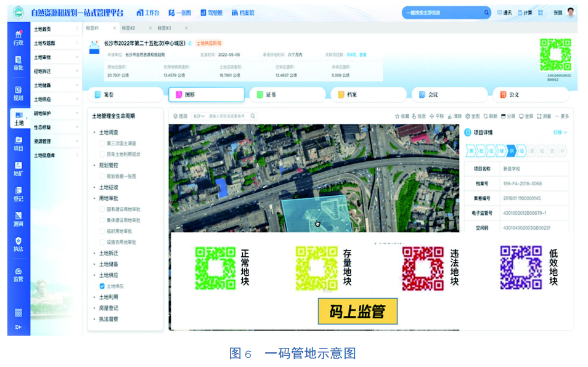Click the 码上监管 yellow button
This screenshot has height=367, width=588.
(357, 311)
